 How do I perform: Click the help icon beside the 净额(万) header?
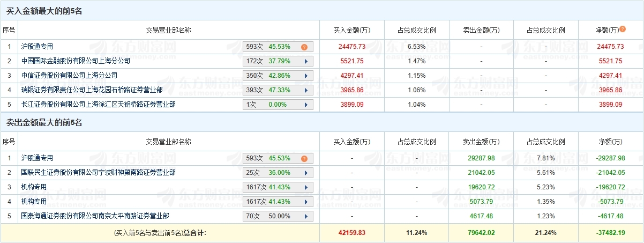coord(623,30)
